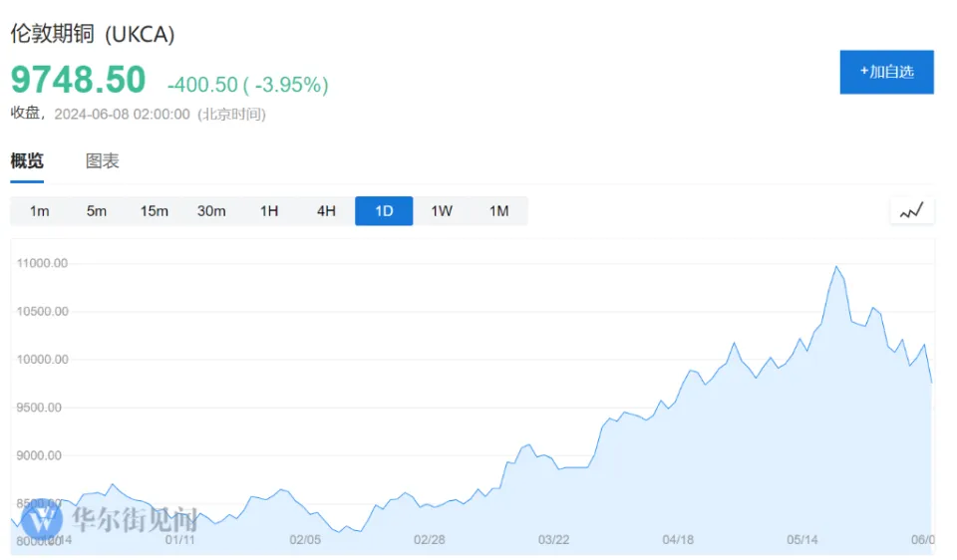Click the 9748.50 price value

coord(78,80)
